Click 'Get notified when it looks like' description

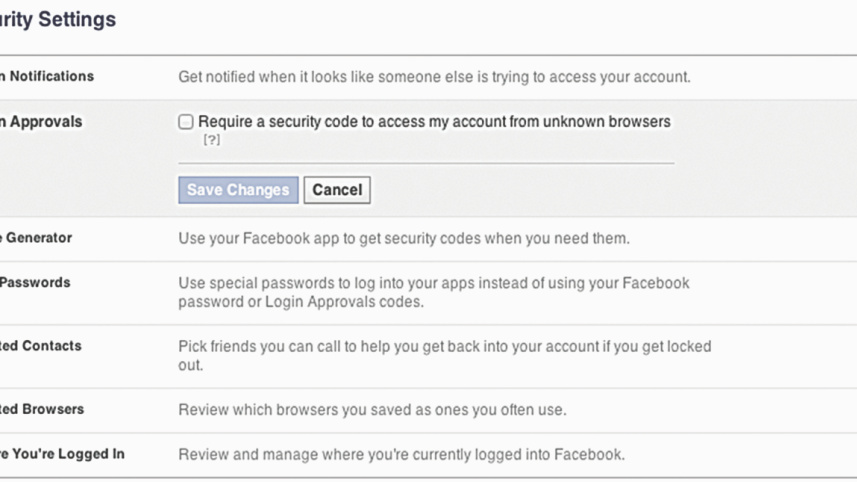(x=434, y=76)
